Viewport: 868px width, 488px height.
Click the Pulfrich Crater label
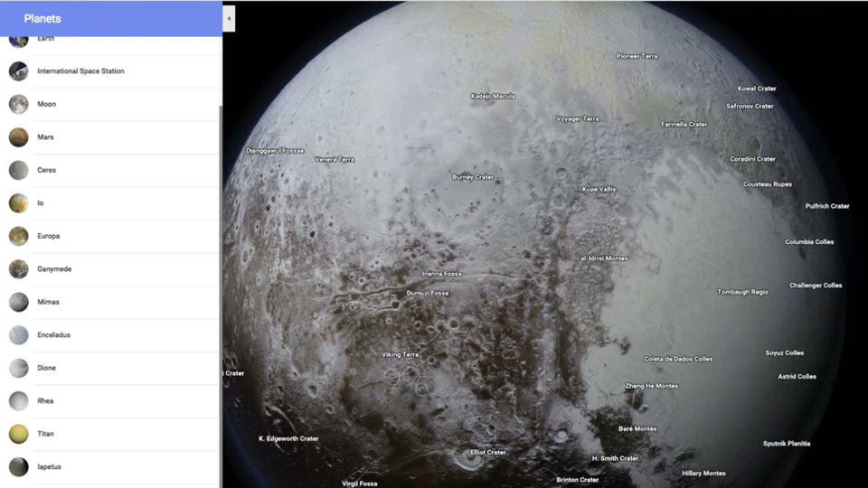pyautogui.click(x=827, y=206)
